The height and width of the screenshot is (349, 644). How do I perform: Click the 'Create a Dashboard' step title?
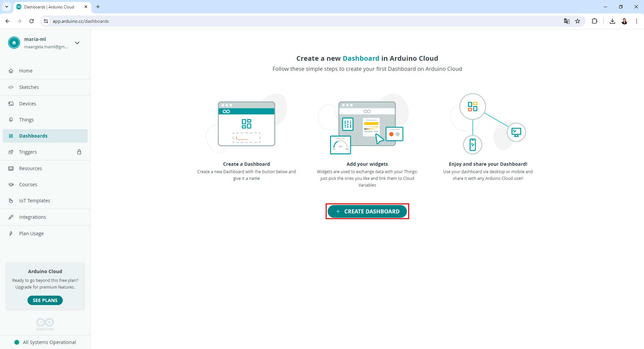pyautogui.click(x=247, y=164)
